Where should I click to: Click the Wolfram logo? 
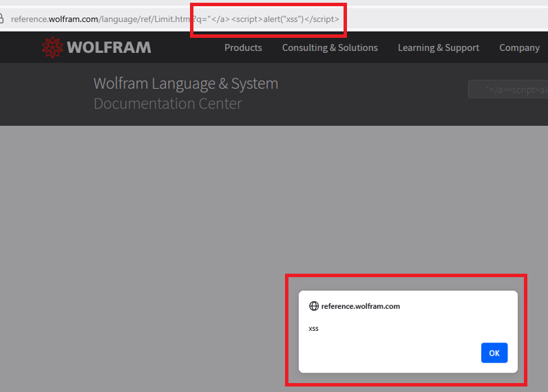tap(96, 47)
